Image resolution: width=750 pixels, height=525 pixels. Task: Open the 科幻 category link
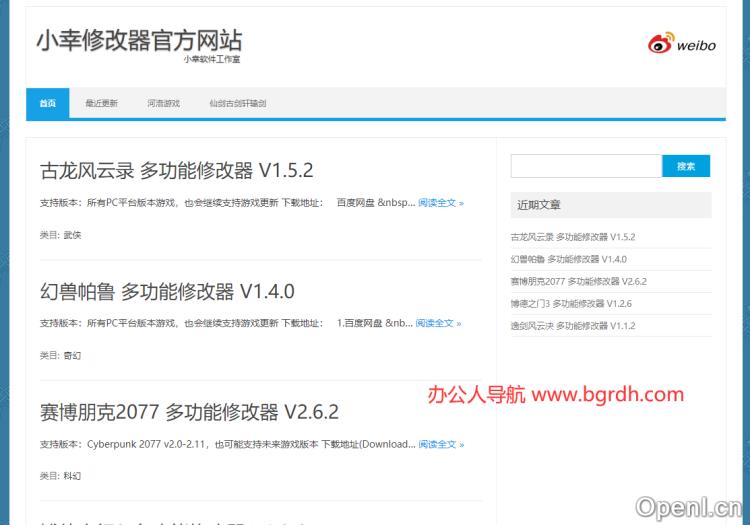[x=72, y=476]
